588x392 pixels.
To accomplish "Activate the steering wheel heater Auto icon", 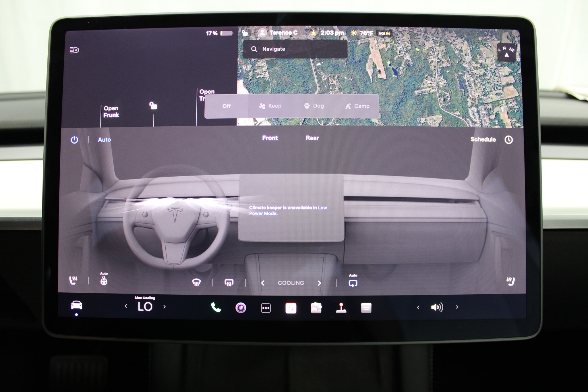I will (104, 279).
